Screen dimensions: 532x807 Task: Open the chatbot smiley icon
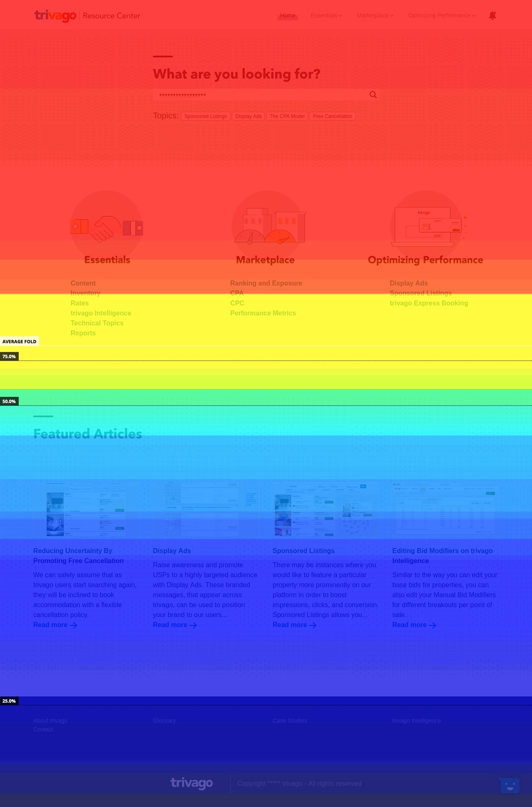pyautogui.click(x=510, y=786)
